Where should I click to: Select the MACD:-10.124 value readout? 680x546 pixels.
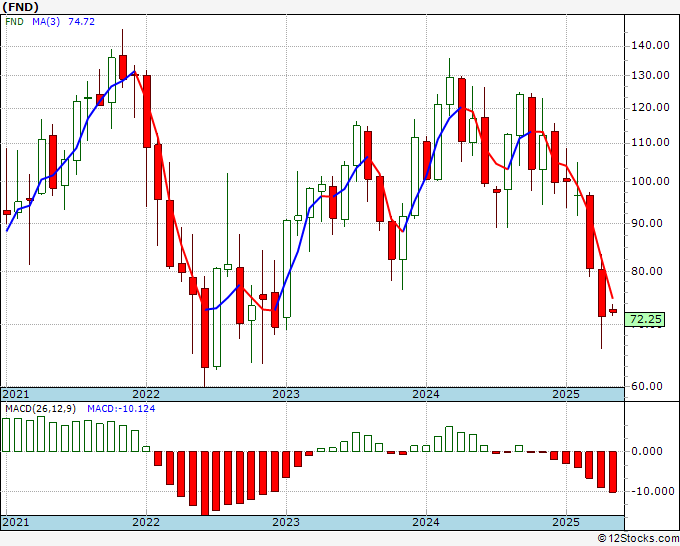[121, 409]
